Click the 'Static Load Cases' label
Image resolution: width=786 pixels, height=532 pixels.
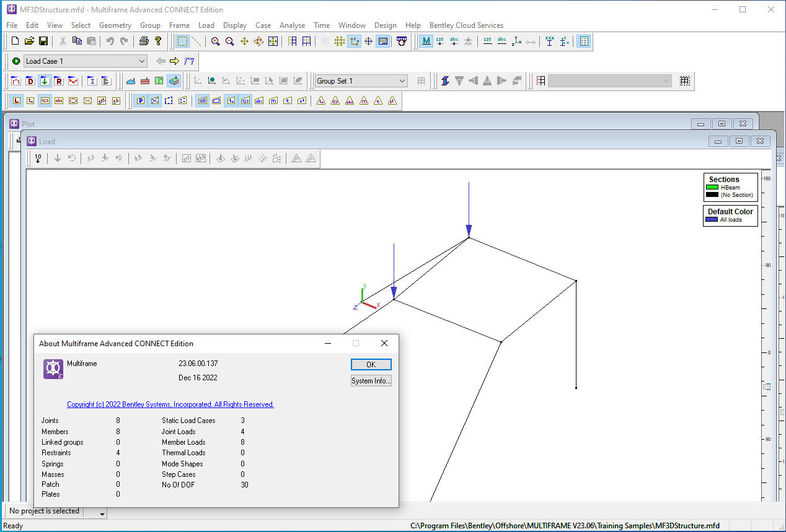[x=189, y=421]
